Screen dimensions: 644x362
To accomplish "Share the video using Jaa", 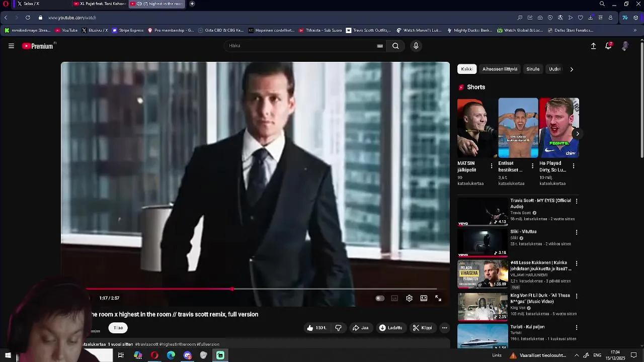I will click(x=360, y=328).
